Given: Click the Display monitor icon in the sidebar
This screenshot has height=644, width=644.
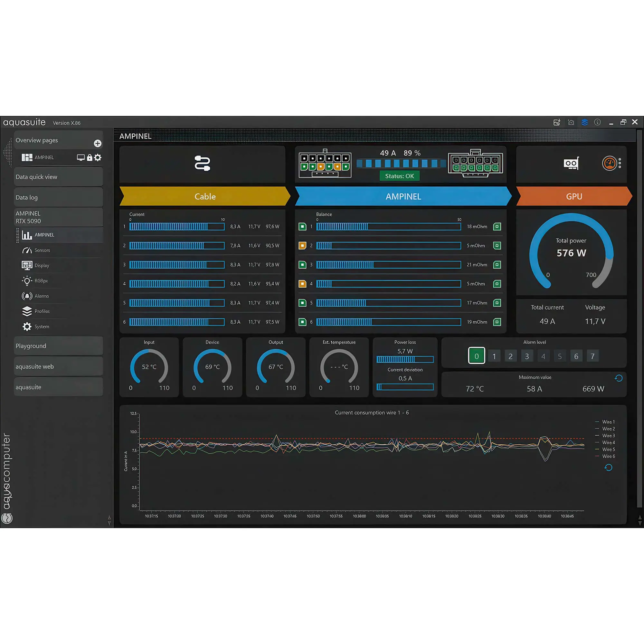Looking at the screenshot, I should (27, 265).
